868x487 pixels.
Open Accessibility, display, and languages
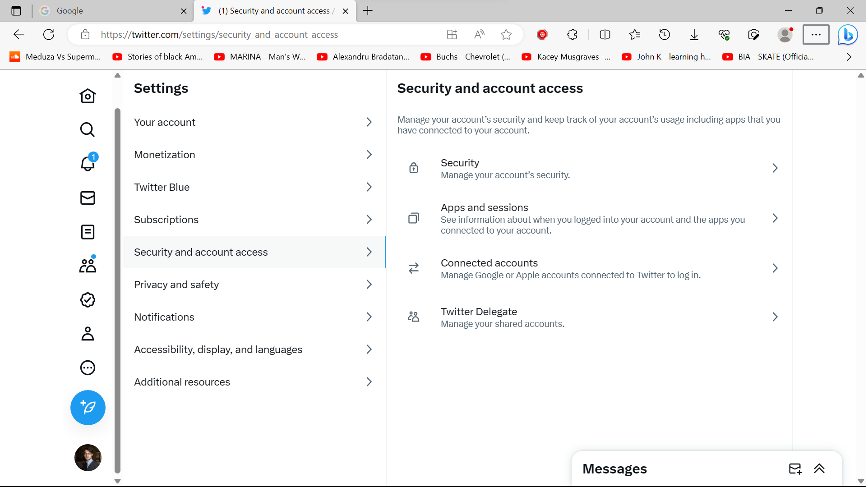click(x=254, y=349)
